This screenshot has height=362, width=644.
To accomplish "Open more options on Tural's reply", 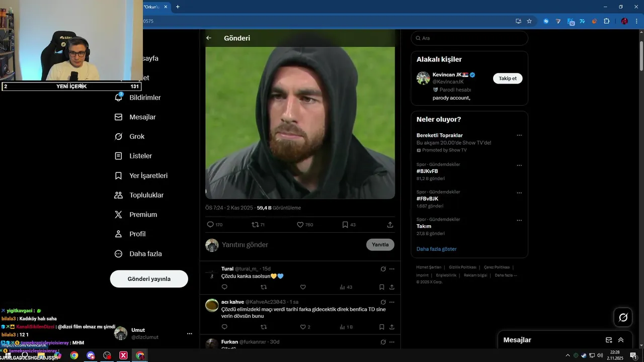I will point(392,269).
